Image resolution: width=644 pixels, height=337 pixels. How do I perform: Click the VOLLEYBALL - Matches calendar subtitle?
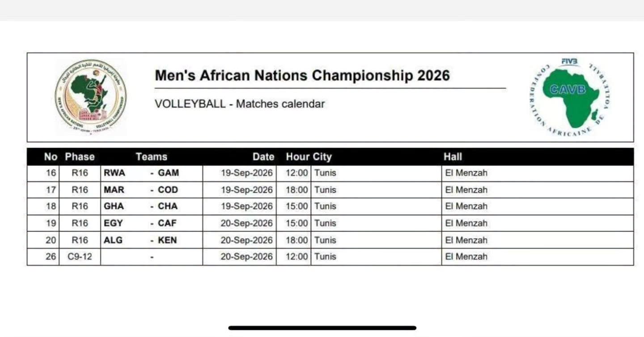(x=240, y=104)
